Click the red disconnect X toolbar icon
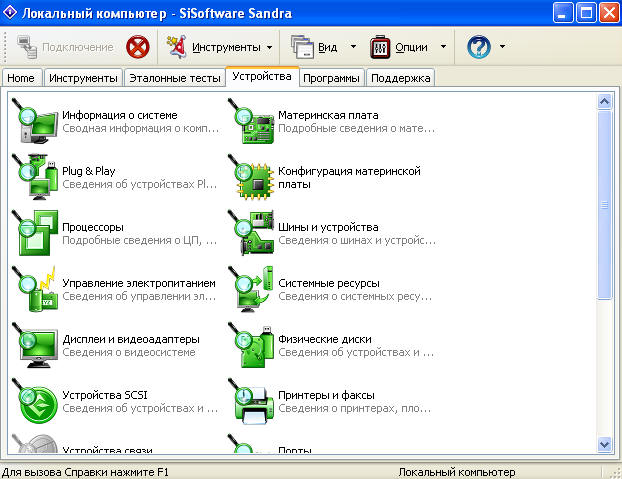The width and height of the screenshot is (622, 479). tap(138, 47)
